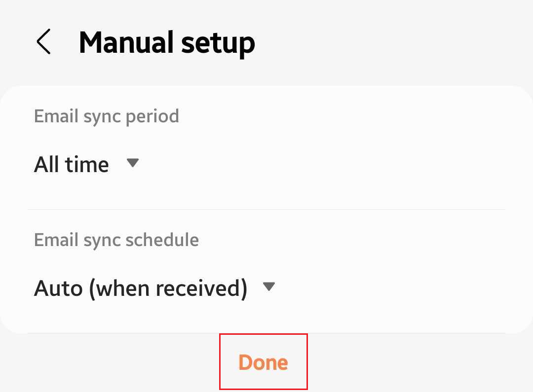Screen dimensions: 533x392
Task: Open the Email sync schedule dropdown
Action: pos(154,287)
